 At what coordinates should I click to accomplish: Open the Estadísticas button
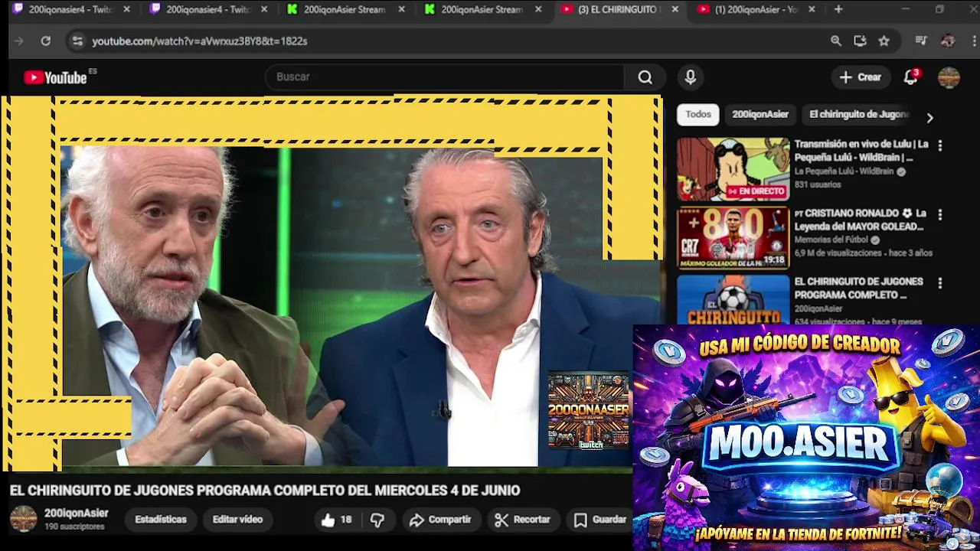click(161, 520)
